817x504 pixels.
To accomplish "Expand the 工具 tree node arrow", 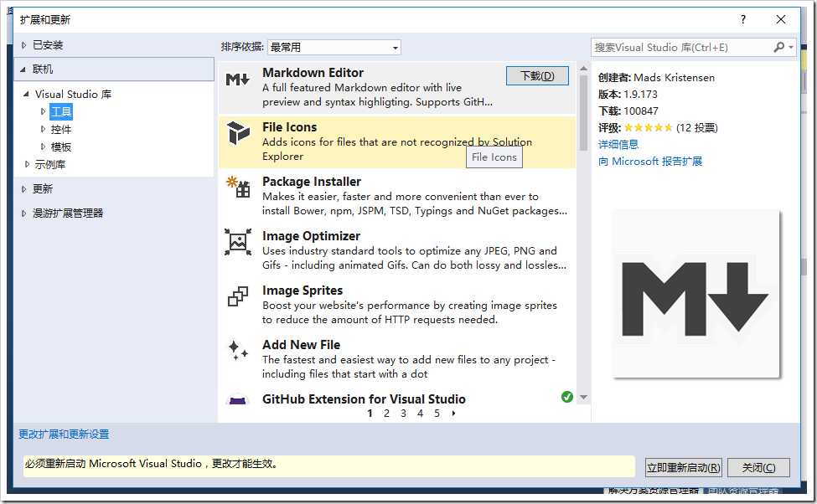I will [x=43, y=111].
